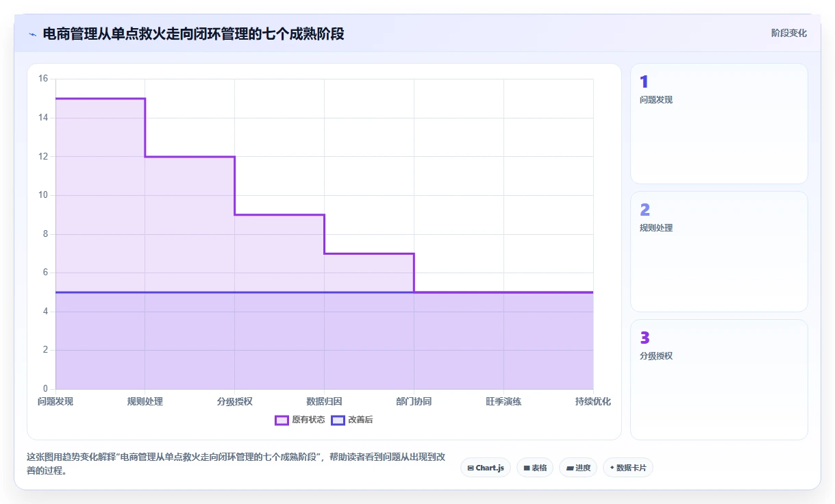Click the y-axis value 6

pos(45,273)
